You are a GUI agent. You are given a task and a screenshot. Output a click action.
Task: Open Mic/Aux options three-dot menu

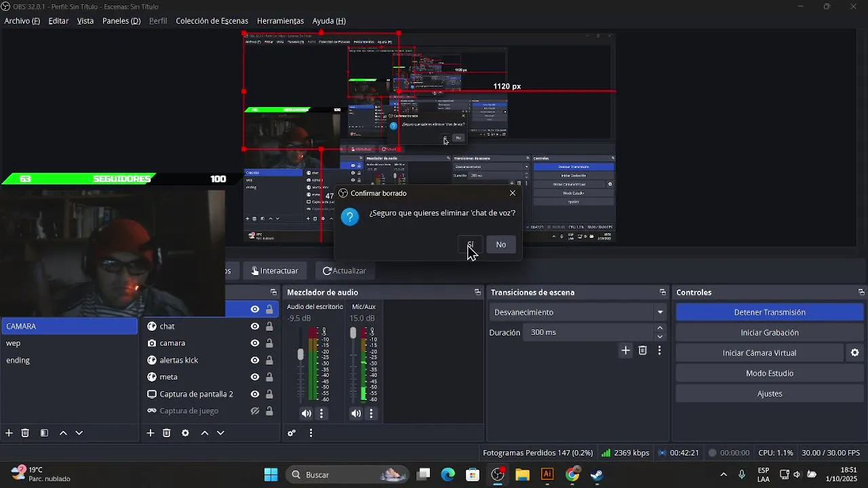pyautogui.click(x=371, y=413)
